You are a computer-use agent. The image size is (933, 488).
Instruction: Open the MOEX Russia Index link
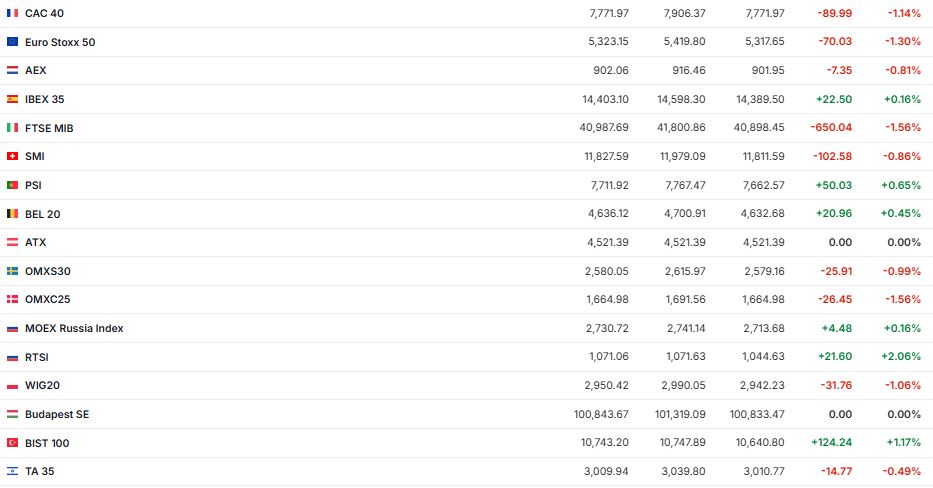(x=74, y=328)
